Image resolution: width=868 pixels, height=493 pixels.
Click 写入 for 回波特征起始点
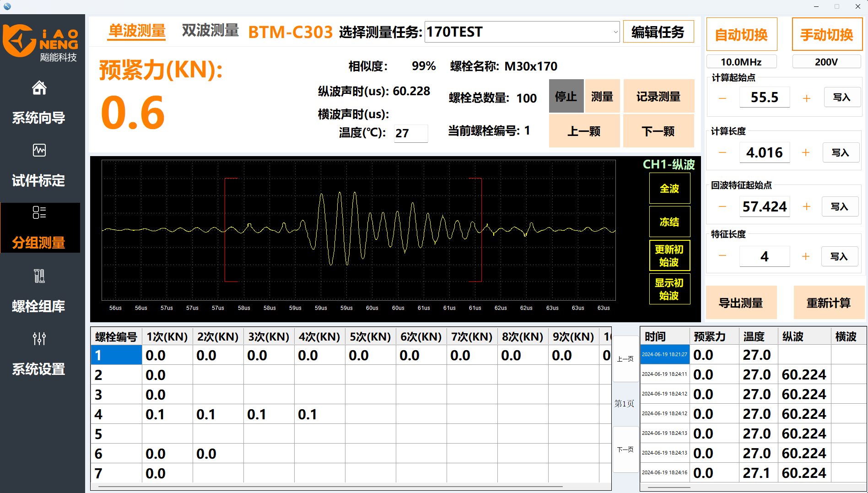tap(840, 206)
